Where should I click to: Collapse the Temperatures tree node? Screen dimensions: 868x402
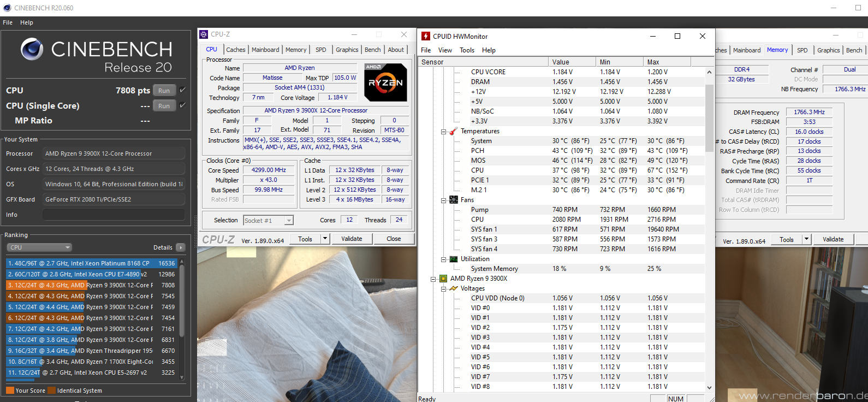443,132
